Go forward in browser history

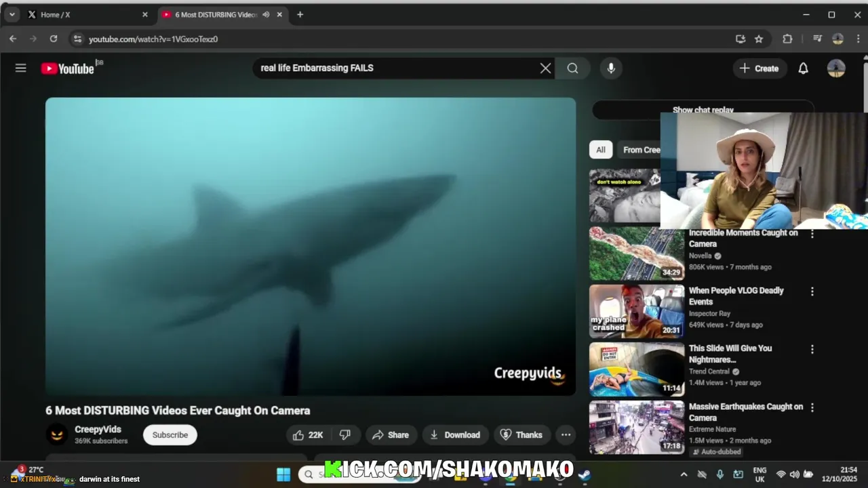click(33, 39)
